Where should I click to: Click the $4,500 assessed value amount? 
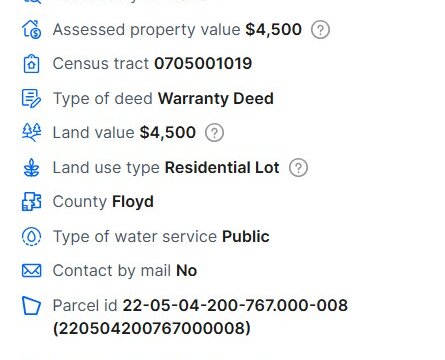274,29
